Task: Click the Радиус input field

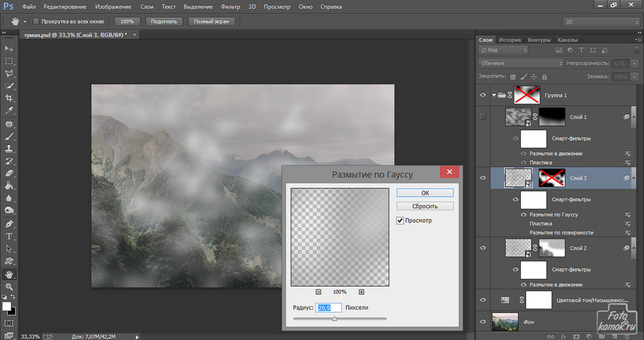Action: [x=329, y=307]
